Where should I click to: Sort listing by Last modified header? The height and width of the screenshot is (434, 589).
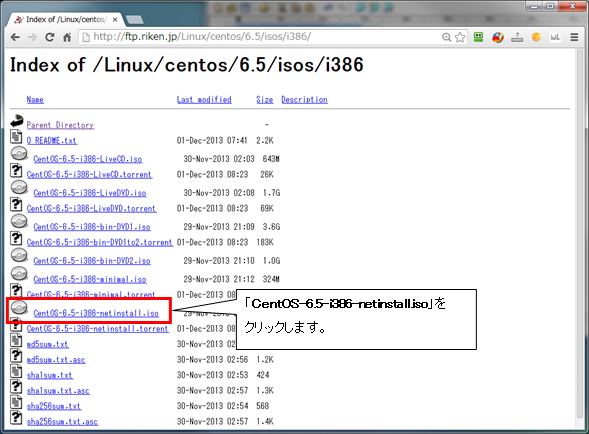click(204, 100)
